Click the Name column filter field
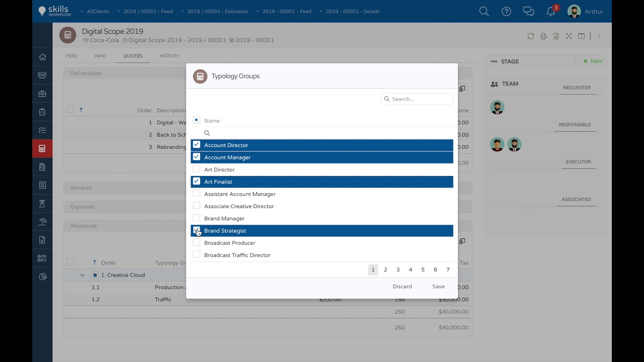This screenshot has height=362, width=644. coord(327,133)
